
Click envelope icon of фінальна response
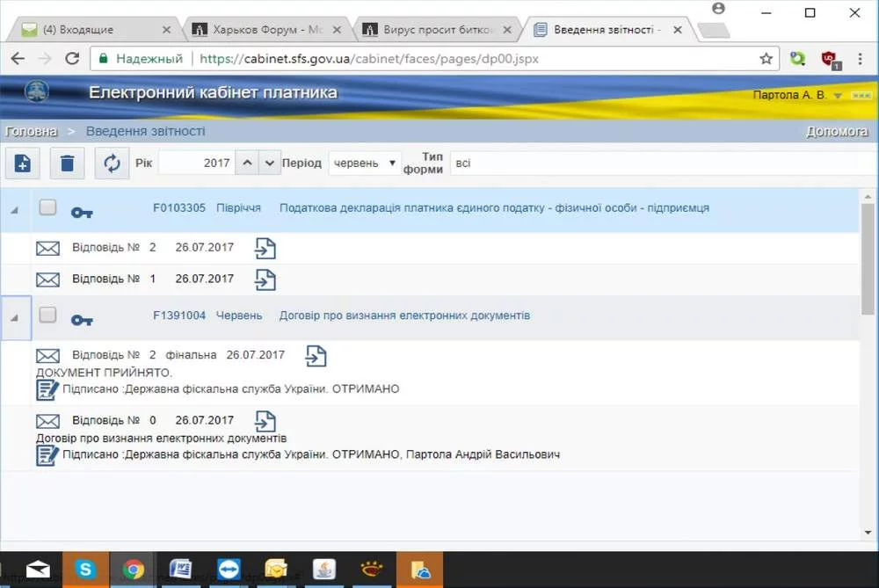pyautogui.click(x=47, y=356)
